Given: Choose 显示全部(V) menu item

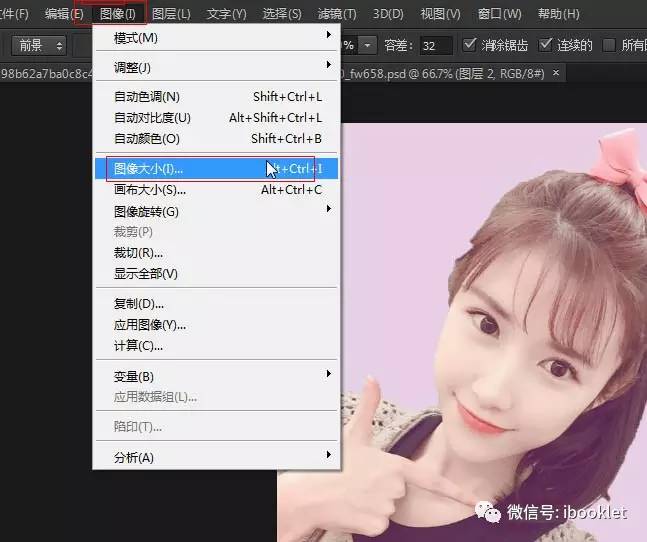Looking at the screenshot, I should pos(216,273).
